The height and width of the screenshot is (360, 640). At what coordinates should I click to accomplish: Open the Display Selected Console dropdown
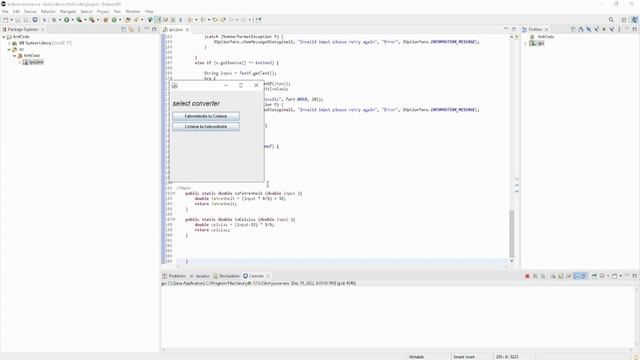608,276
